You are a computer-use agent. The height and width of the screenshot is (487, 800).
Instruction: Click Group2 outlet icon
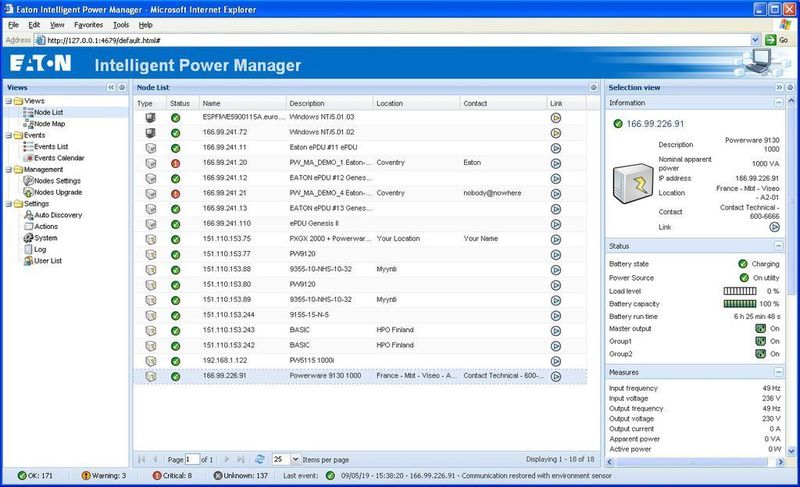coord(760,353)
